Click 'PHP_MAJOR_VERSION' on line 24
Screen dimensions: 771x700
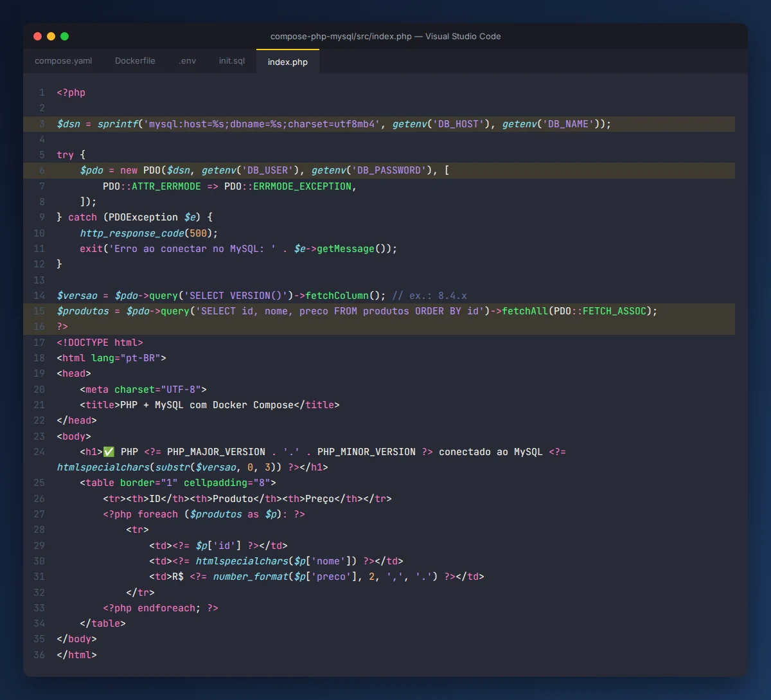pos(216,452)
